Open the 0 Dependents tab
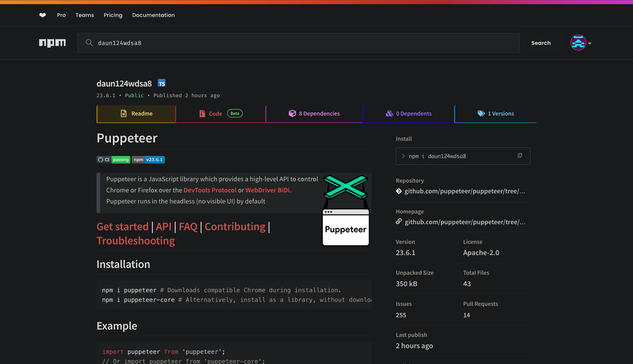Viewport: 633px width, 364px height. (x=408, y=114)
